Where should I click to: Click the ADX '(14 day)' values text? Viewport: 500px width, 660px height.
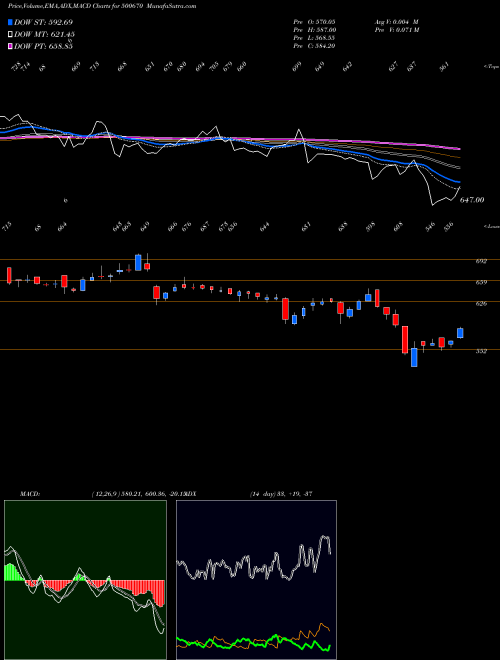point(281,494)
